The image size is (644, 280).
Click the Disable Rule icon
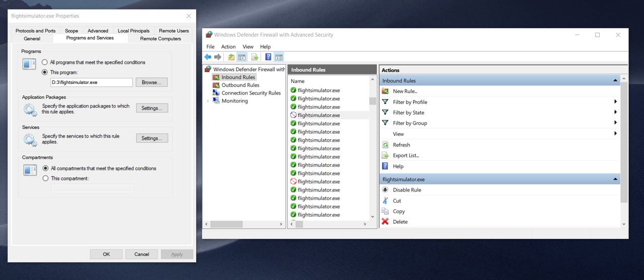385,190
